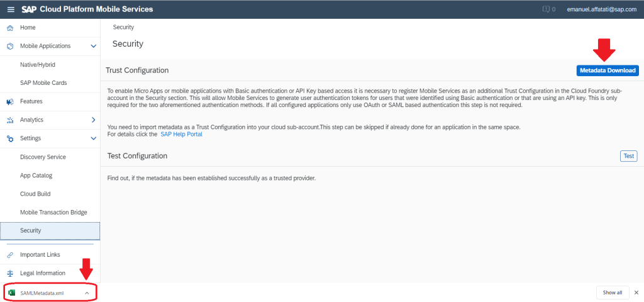Click the Home house icon

coord(11,28)
